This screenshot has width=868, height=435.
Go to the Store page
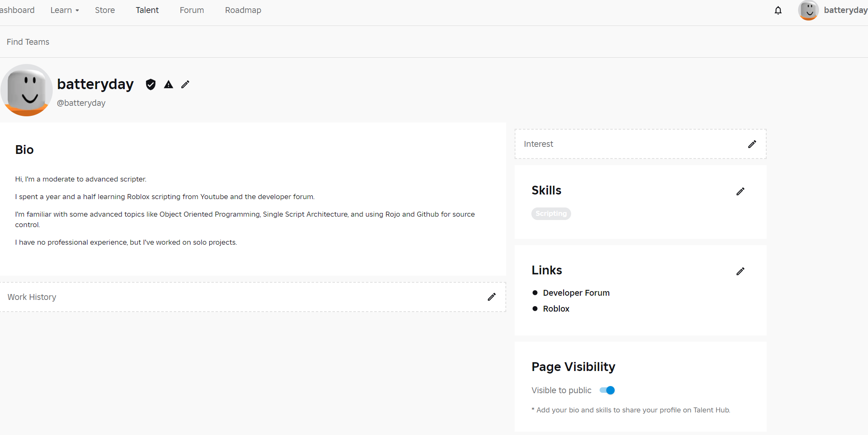pos(105,10)
